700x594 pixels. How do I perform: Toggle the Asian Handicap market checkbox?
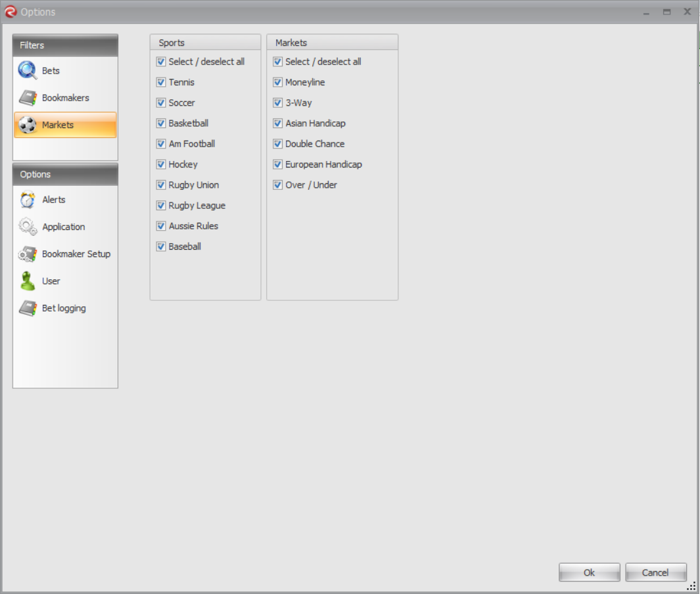click(x=277, y=124)
